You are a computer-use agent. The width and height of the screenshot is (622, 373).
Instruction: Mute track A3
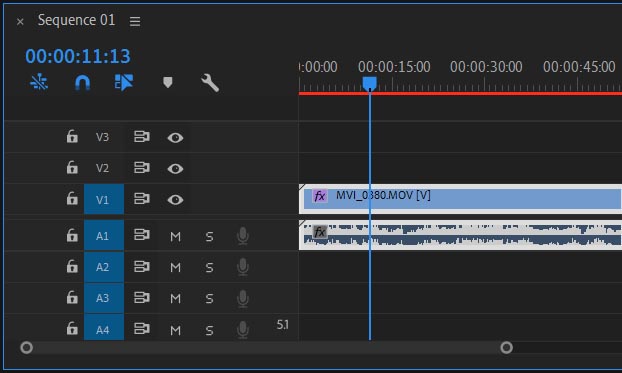coord(175,299)
